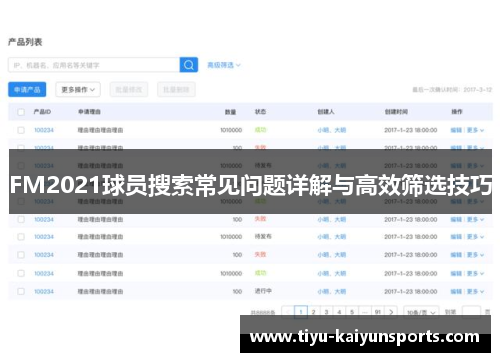This screenshot has width=500, height=362.
Task: Toggle the select-all checkbox in the table header
Action: (21, 112)
